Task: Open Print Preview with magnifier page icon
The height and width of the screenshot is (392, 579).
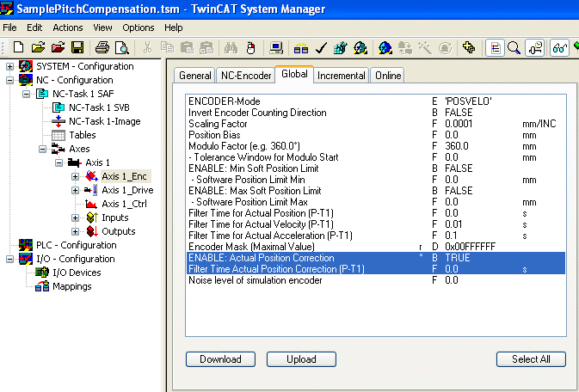Action: [x=122, y=47]
